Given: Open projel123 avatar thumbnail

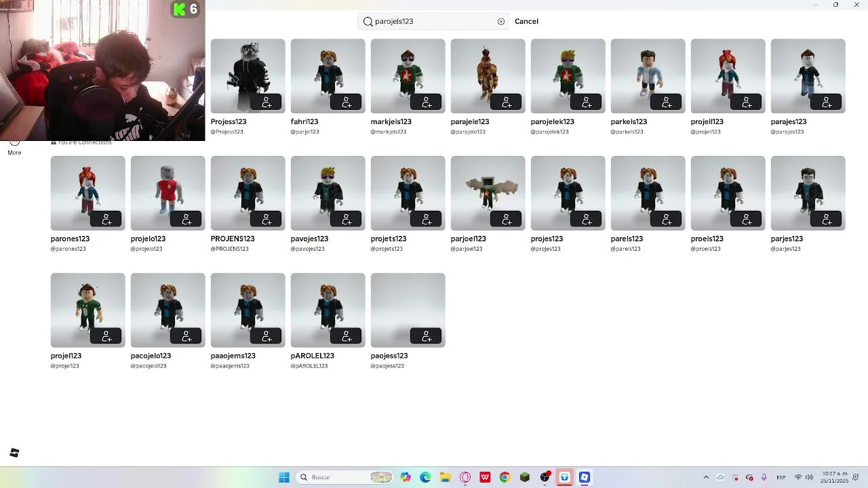Looking at the screenshot, I should [x=88, y=310].
